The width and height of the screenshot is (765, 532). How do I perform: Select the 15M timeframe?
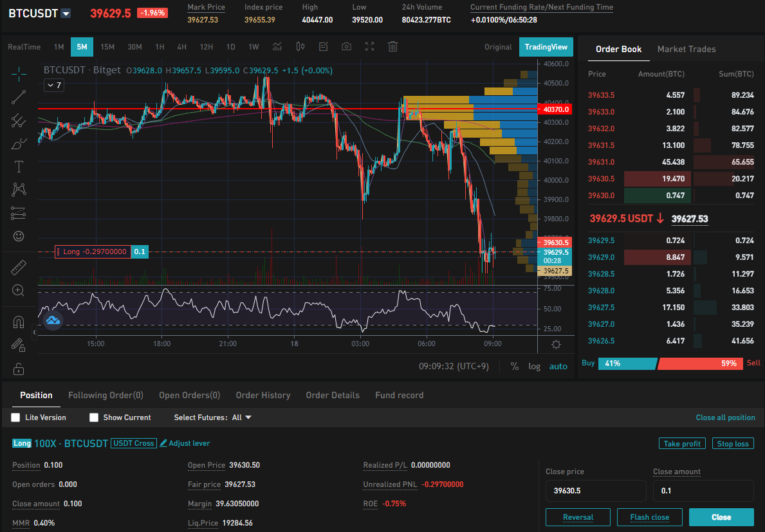107,47
